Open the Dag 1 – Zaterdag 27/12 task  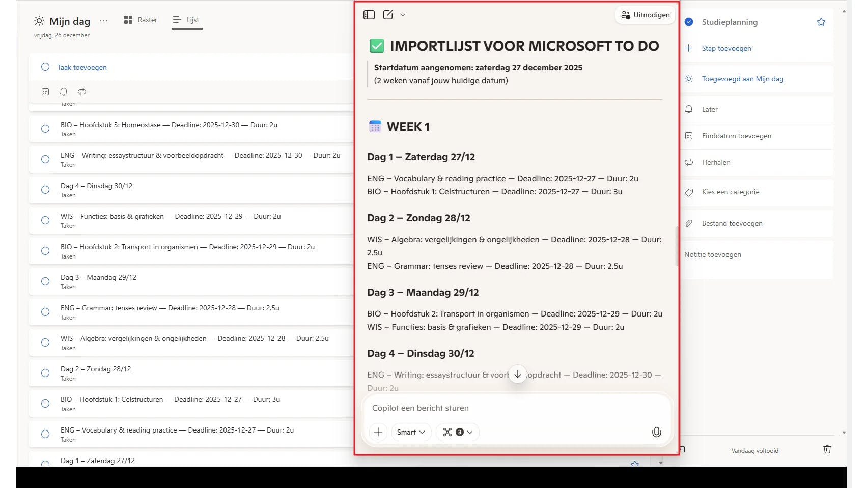[191, 459]
